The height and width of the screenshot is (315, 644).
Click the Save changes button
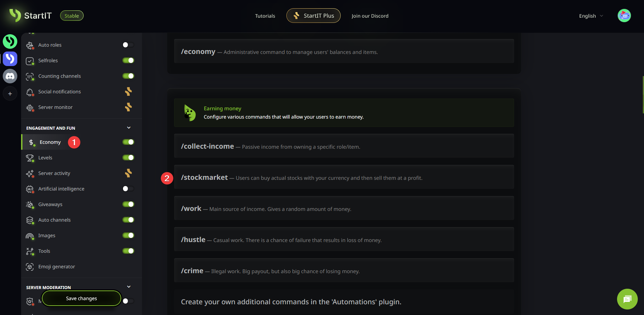[82, 298]
